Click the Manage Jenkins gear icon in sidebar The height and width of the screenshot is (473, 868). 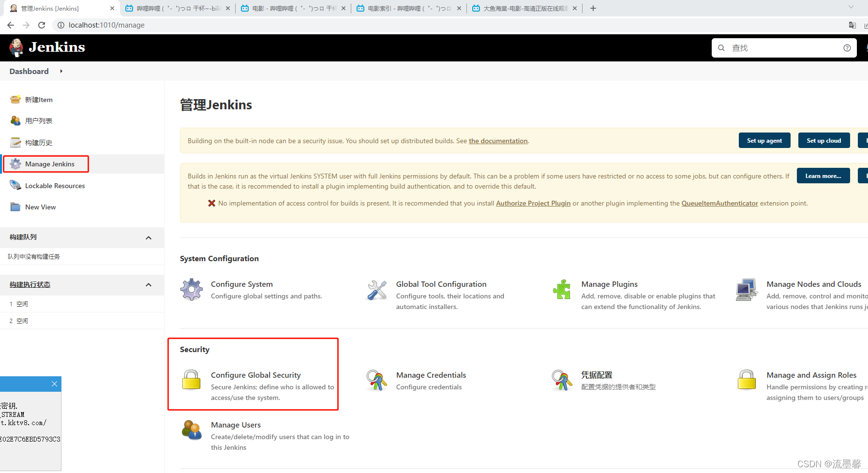(15, 164)
